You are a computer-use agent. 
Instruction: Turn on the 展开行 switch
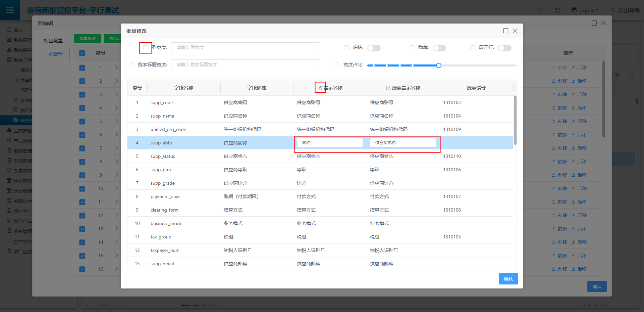[504, 48]
